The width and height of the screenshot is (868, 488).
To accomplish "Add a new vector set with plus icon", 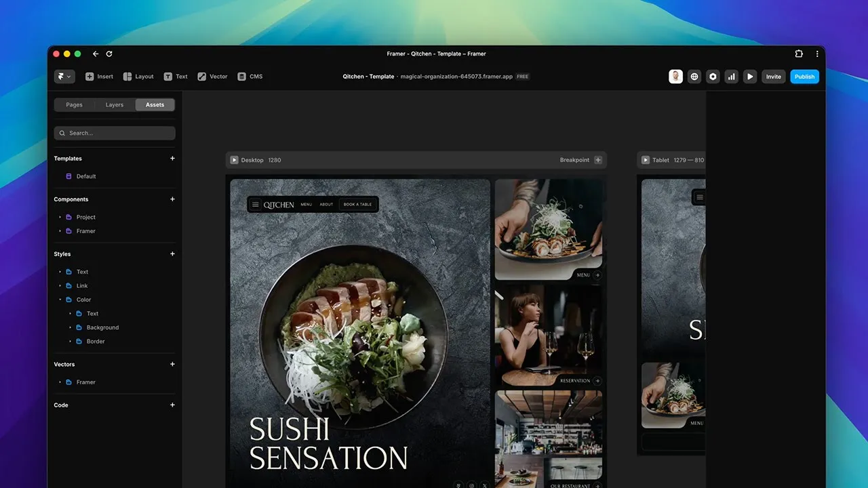I will click(x=172, y=364).
